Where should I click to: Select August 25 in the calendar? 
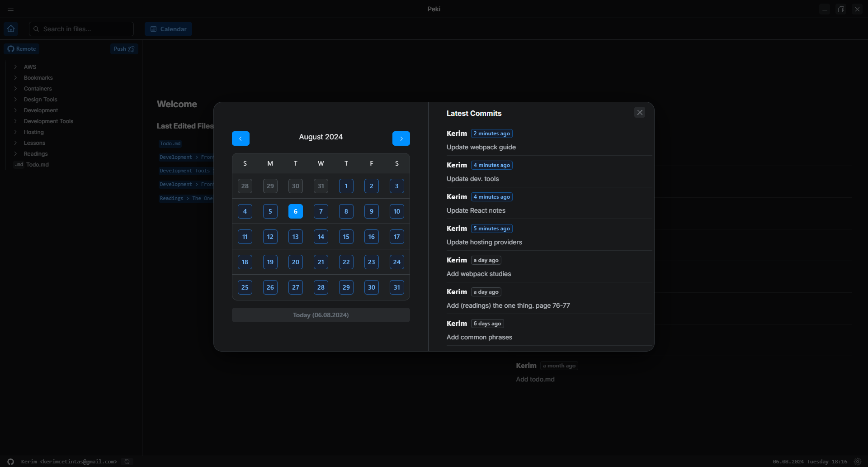(x=245, y=287)
